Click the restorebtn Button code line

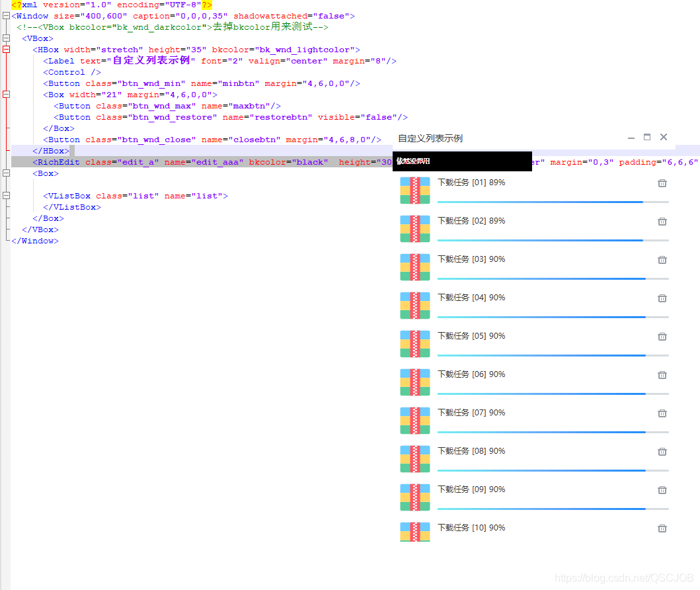(230, 117)
